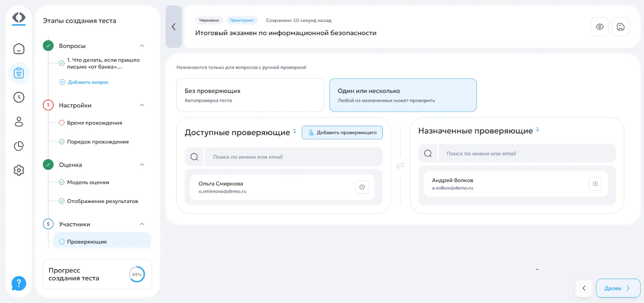Image resolution: width=644 pixels, height=303 pixels.
Task: Collapse the 'Вопросы' section
Action: click(142, 46)
